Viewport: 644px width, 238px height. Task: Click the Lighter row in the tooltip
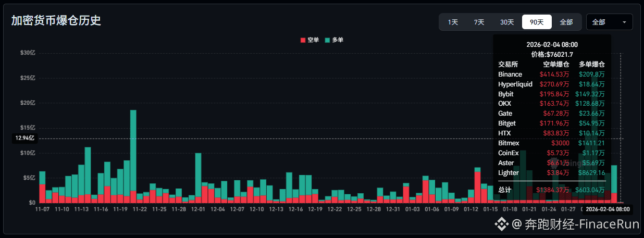tap(551, 173)
